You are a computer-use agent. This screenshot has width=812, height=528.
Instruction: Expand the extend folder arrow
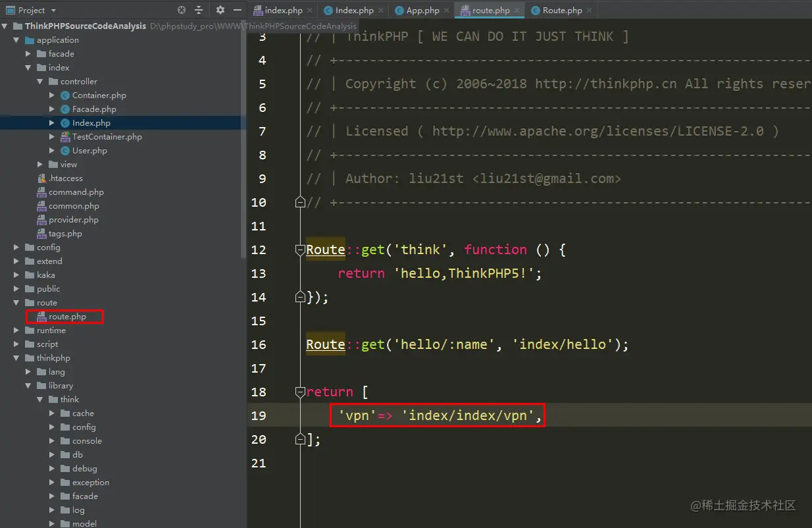[x=16, y=261]
